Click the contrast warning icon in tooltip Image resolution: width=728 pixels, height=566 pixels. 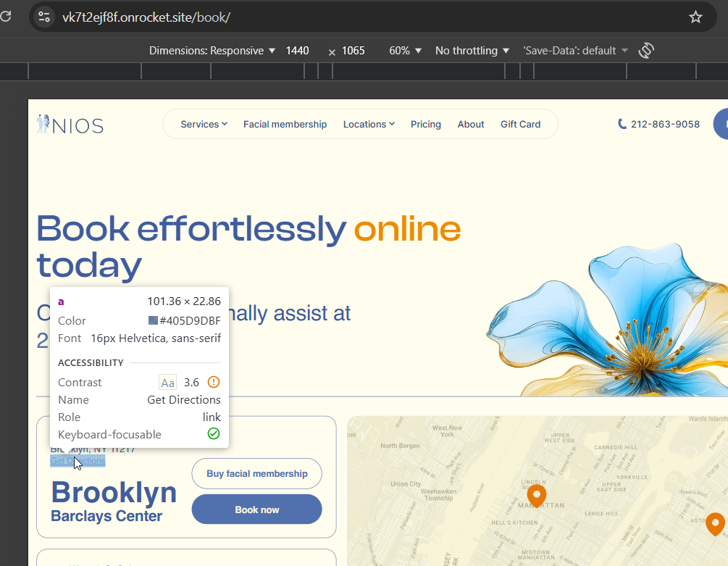214,382
